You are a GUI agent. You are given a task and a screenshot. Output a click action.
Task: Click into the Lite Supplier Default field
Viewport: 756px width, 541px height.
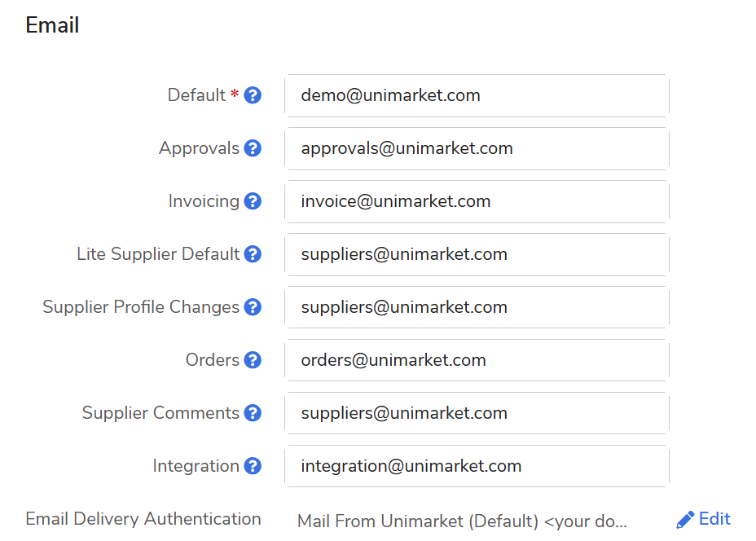pos(477,254)
